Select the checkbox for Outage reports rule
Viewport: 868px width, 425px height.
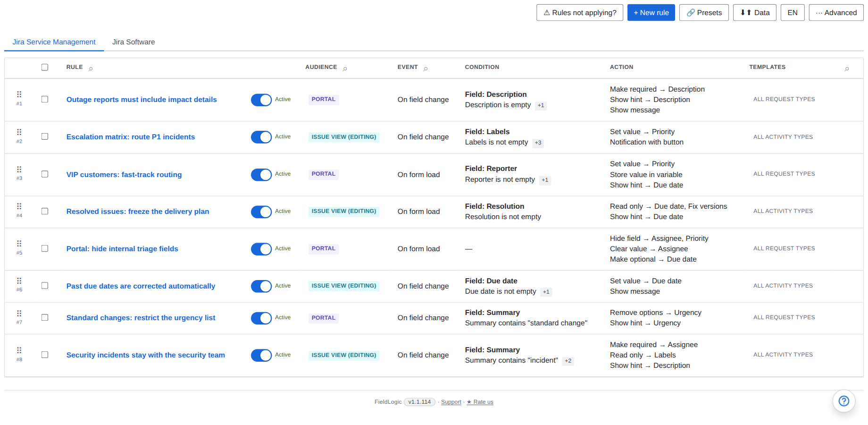coord(45,99)
